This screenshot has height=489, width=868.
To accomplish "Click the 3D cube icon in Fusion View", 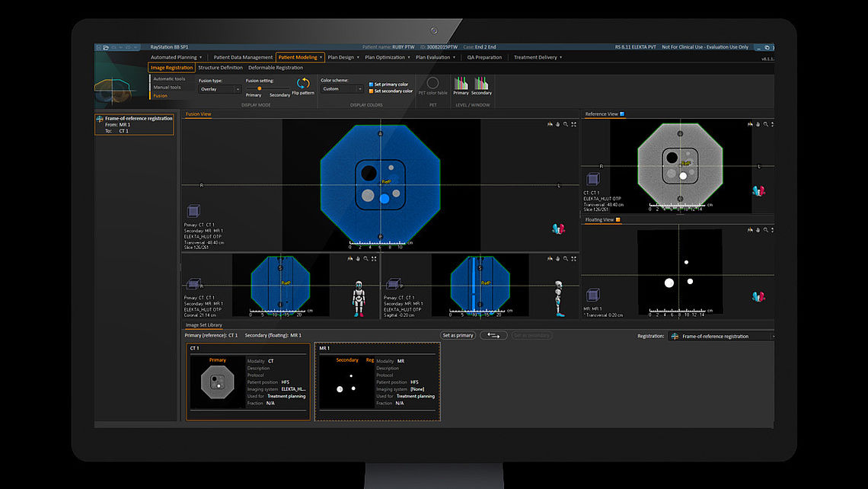I will [x=193, y=210].
